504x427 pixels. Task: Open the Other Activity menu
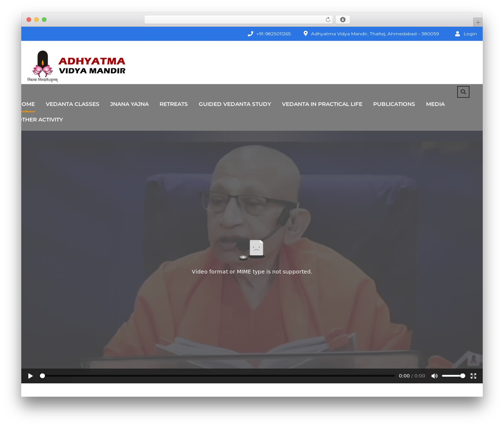tap(42, 120)
